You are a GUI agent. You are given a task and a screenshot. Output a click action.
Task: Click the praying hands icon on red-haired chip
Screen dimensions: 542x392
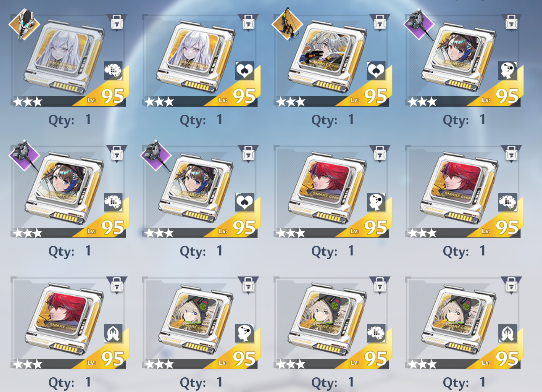[x=113, y=333]
